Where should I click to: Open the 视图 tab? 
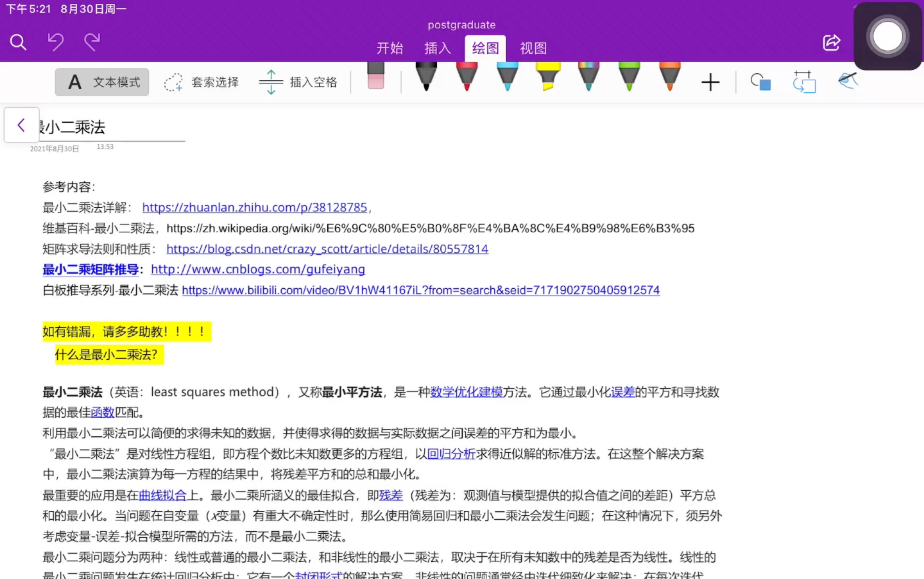coord(533,48)
